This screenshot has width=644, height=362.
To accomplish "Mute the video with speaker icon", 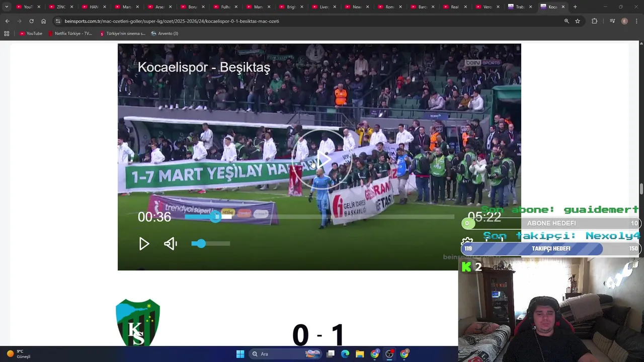I will 171,244.
